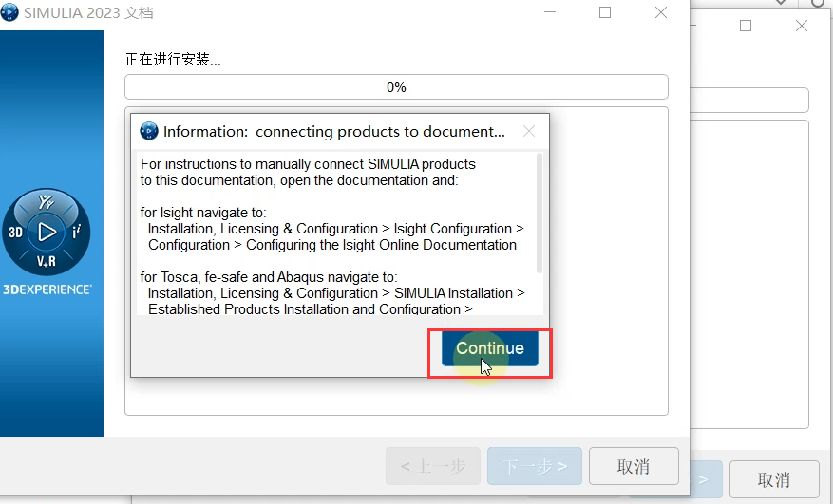Click the 'for Isight navigate to:' line
833x504 pixels.
(203, 213)
